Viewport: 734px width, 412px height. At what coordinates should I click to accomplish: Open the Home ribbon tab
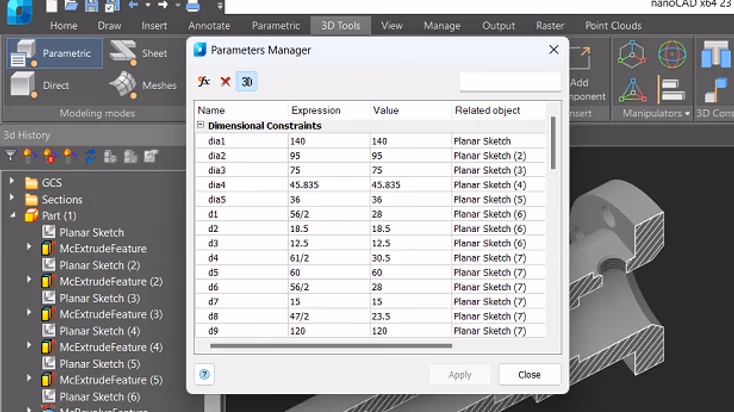[64, 26]
